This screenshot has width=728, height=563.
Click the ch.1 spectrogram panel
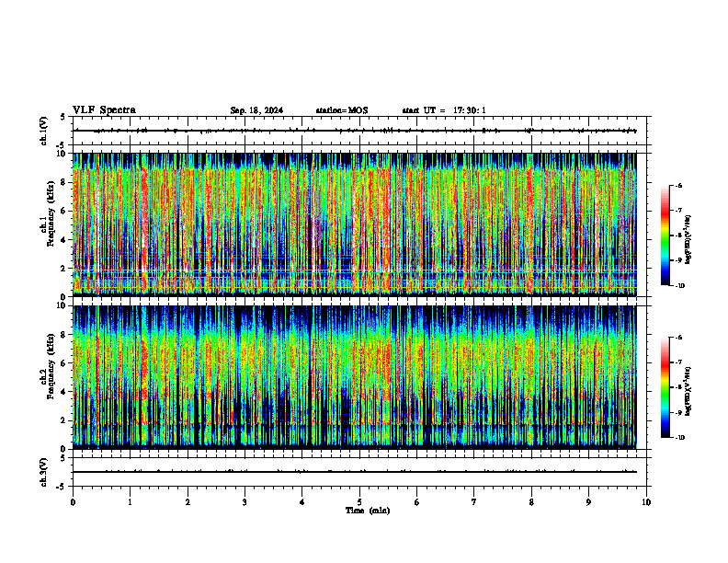[x=354, y=224]
